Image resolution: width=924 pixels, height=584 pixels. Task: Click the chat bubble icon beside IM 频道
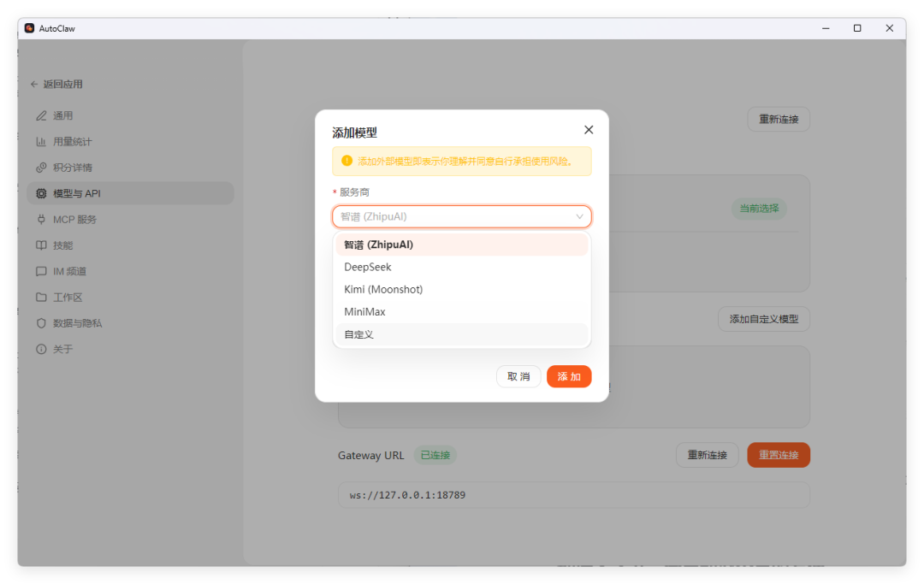pyautogui.click(x=41, y=271)
